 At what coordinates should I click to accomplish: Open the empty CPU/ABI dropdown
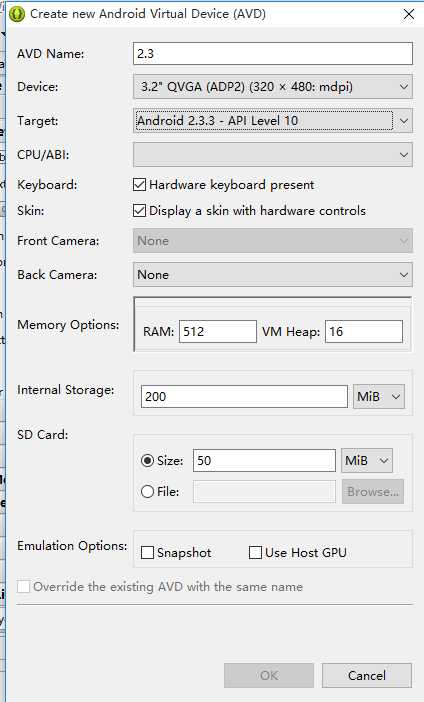pos(273,154)
